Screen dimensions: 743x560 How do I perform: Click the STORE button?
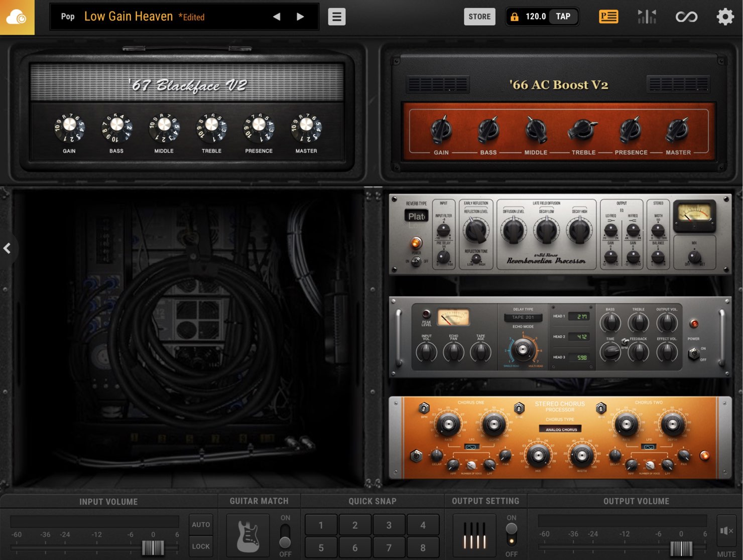(x=479, y=17)
